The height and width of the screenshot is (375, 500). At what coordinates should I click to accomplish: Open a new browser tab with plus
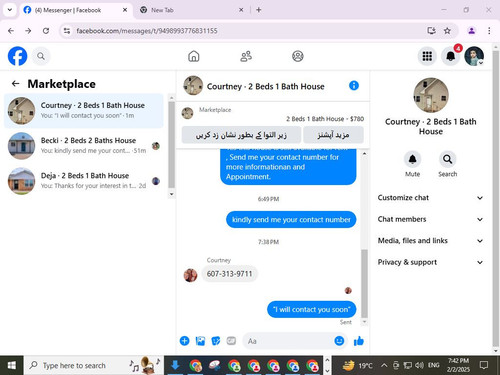click(x=258, y=10)
